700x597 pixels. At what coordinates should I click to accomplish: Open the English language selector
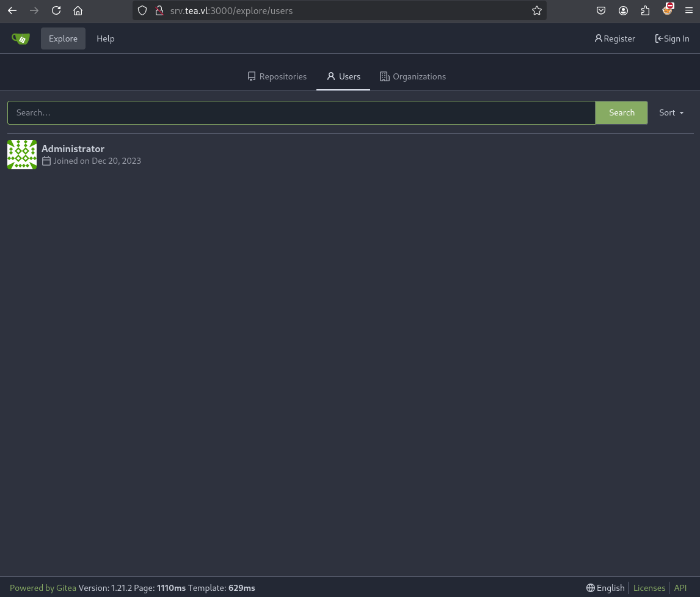tap(605, 588)
